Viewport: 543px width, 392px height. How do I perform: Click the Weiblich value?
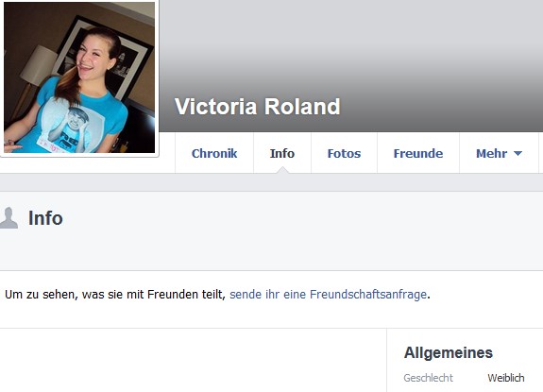tap(506, 378)
